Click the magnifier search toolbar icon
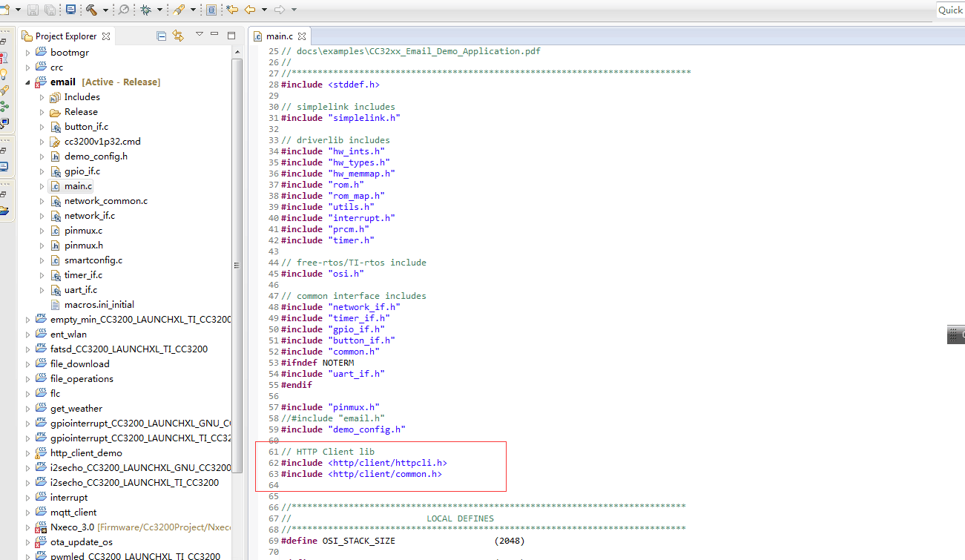Image resolution: width=965 pixels, height=560 pixels. click(x=124, y=10)
